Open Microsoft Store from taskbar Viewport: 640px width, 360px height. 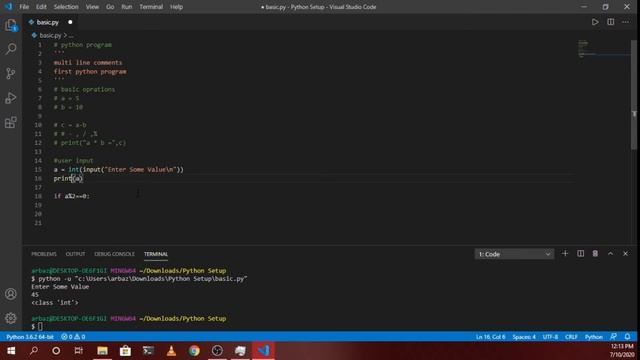tap(125, 351)
